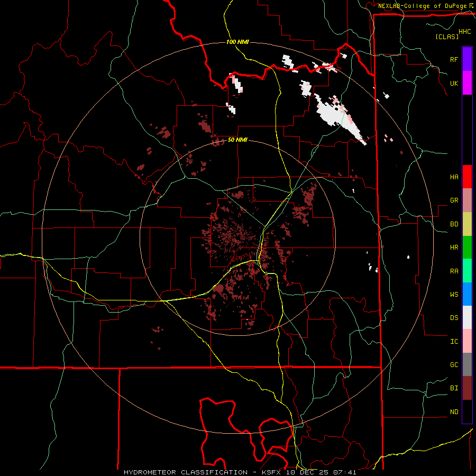Click the GC legend label
476x476 pixels.
point(454,364)
